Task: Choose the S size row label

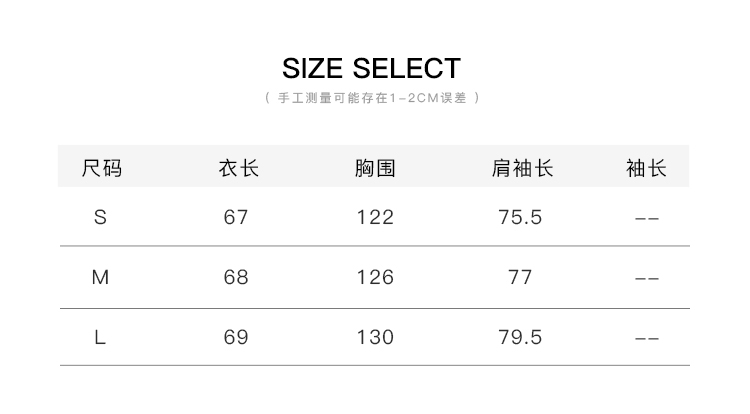Action: click(x=100, y=218)
